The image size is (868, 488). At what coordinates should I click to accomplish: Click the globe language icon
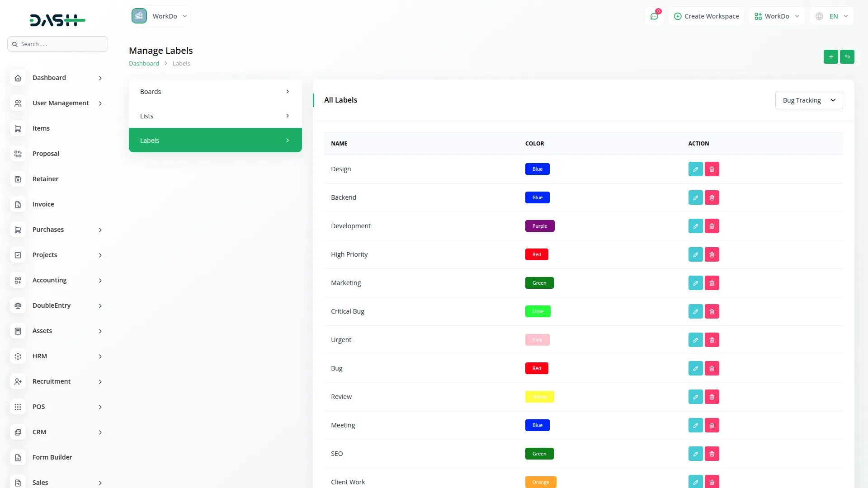click(819, 16)
